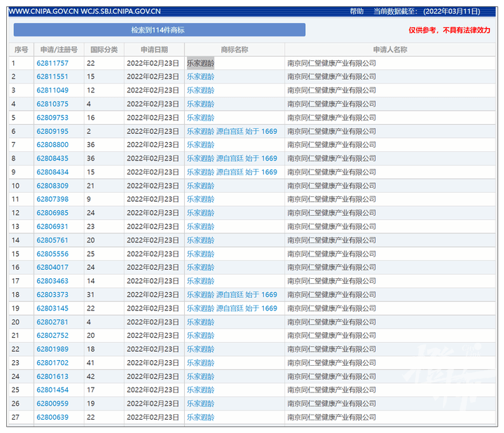The height and width of the screenshot is (433, 504).
Task: Open application number 62803145
Action: click(52, 308)
